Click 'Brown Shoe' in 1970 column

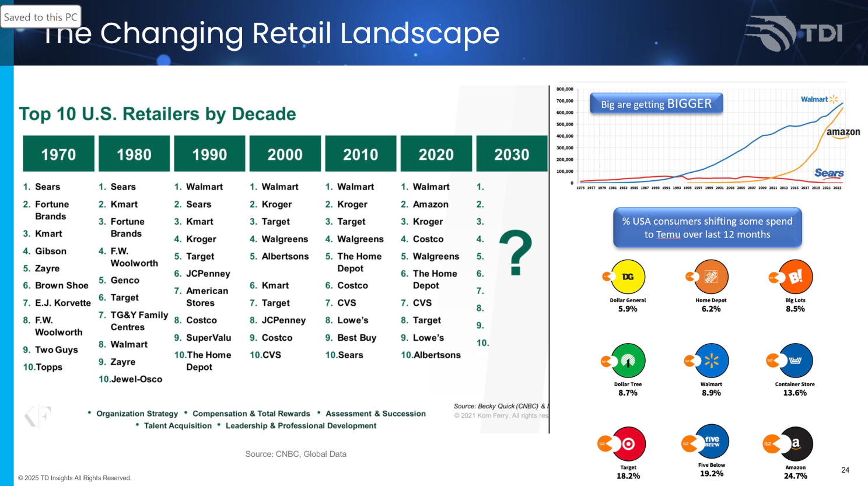62,285
